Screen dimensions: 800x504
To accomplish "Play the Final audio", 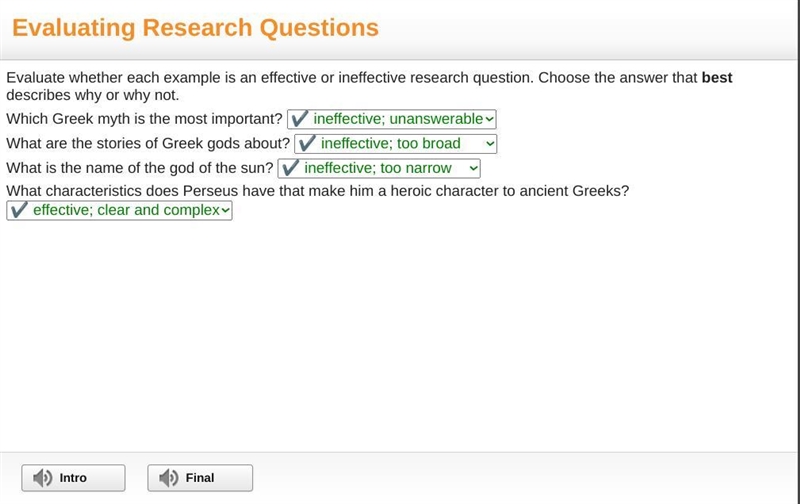I will click(x=200, y=478).
